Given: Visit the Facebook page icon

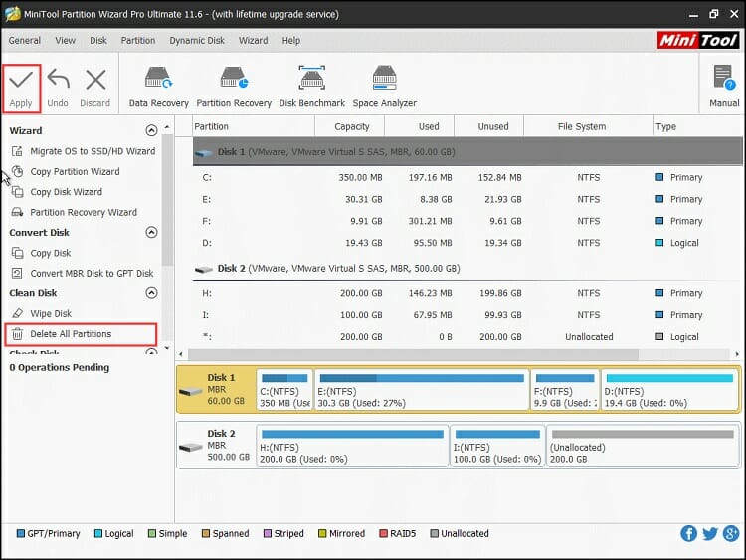Looking at the screenshot, I should point(688,534).
